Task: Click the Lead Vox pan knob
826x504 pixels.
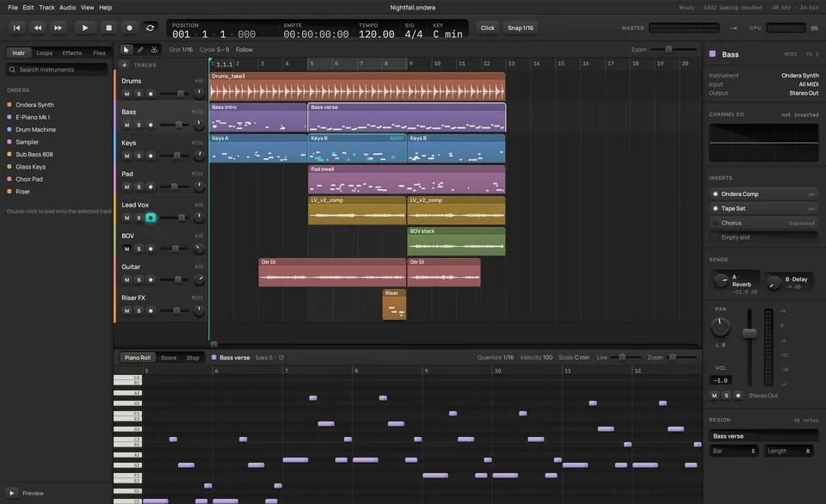Action: point(199,218)
